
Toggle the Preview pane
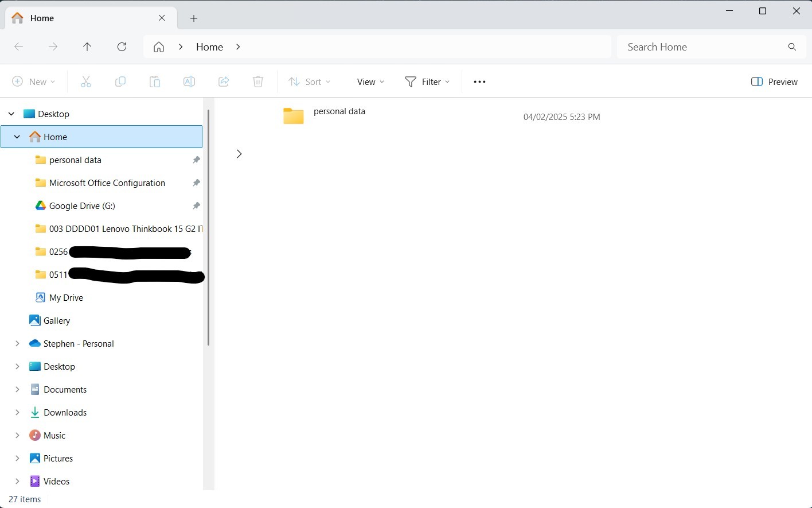pyautogui.click(x=774, y=82)
